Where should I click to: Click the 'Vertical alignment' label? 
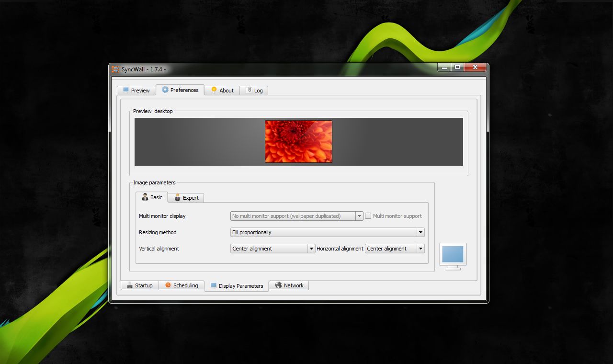click(x=159, y=249)
